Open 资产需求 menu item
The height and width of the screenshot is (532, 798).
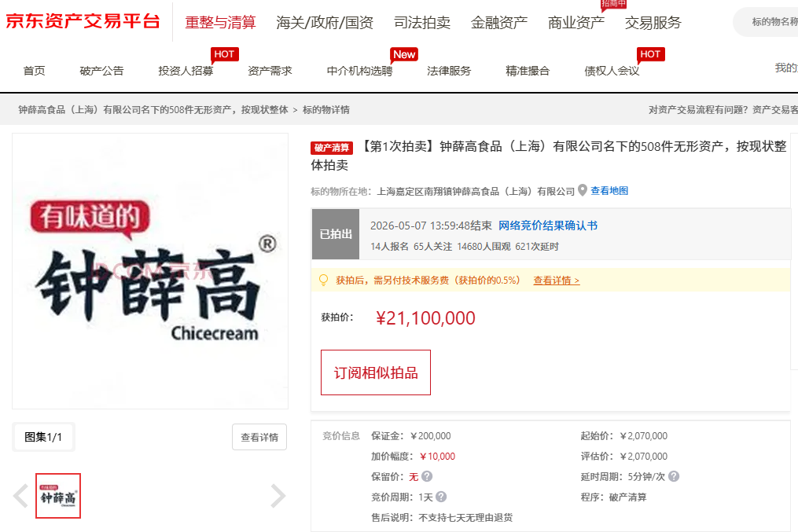coord(270,71)
